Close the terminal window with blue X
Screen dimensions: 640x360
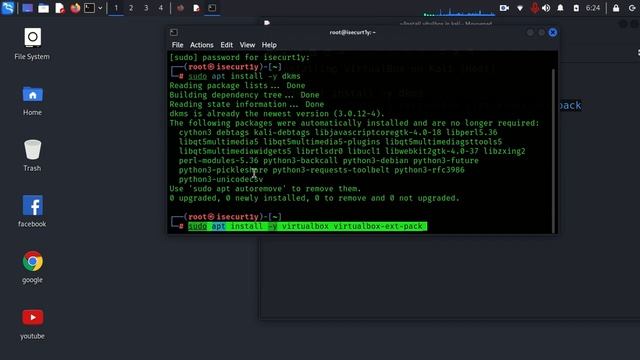point(553,32)
